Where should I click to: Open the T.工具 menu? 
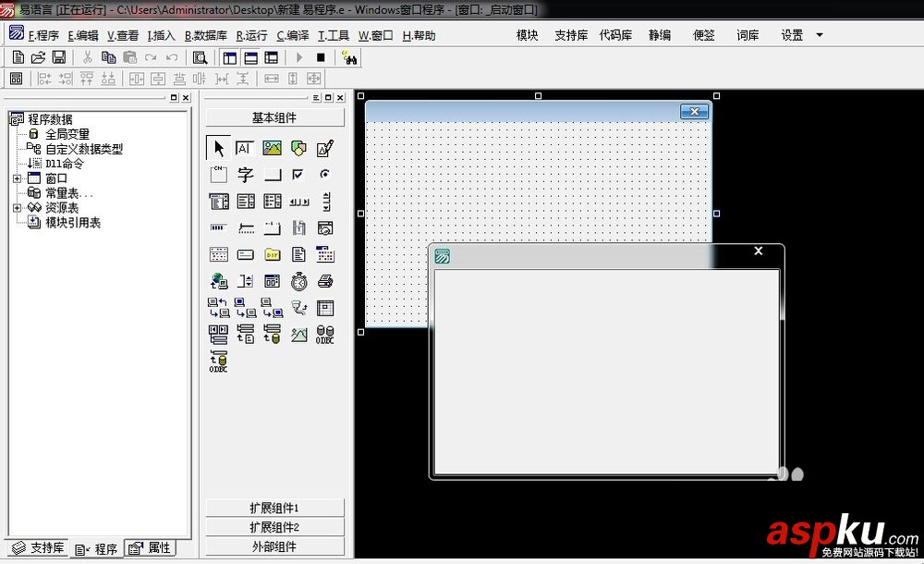(x=334, y=35)
